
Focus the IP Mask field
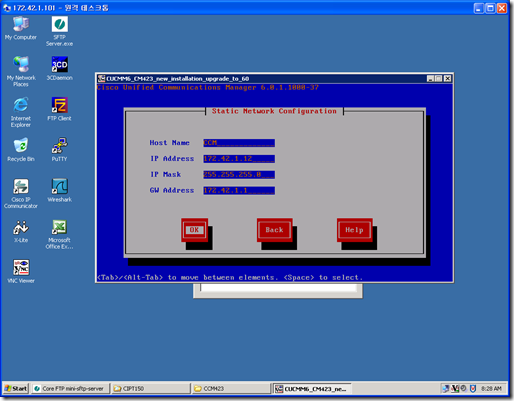pos(239,175)
